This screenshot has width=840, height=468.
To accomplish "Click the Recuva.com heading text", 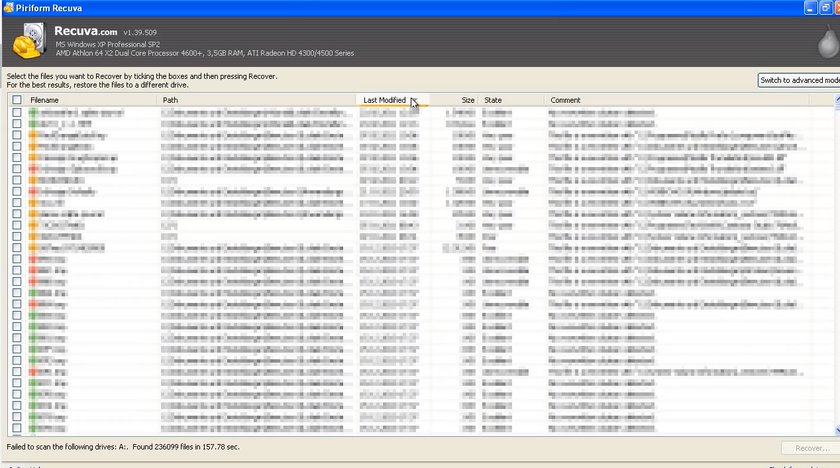I will click(86, 31).
